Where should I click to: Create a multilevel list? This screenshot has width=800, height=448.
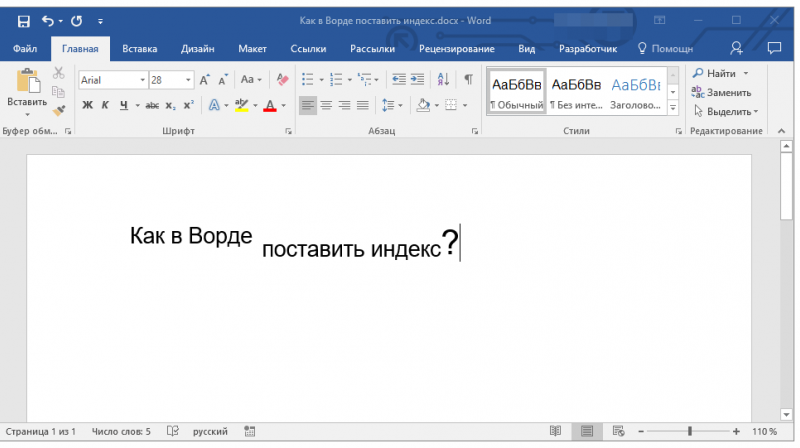coord(364,79)
